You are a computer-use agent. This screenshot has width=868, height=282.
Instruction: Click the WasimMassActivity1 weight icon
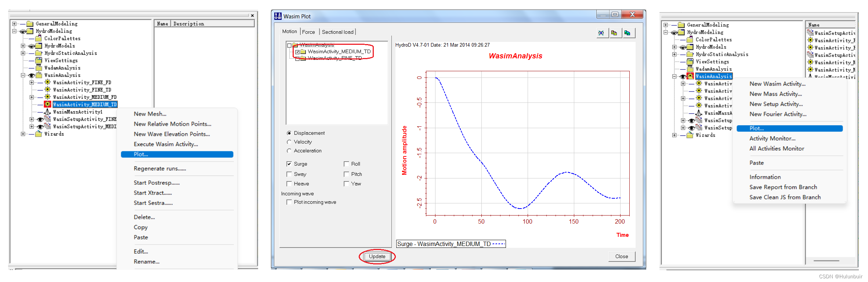pos(48,112)
